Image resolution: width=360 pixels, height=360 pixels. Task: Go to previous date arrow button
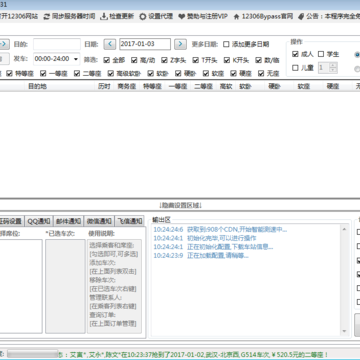(x=110, y=44)
